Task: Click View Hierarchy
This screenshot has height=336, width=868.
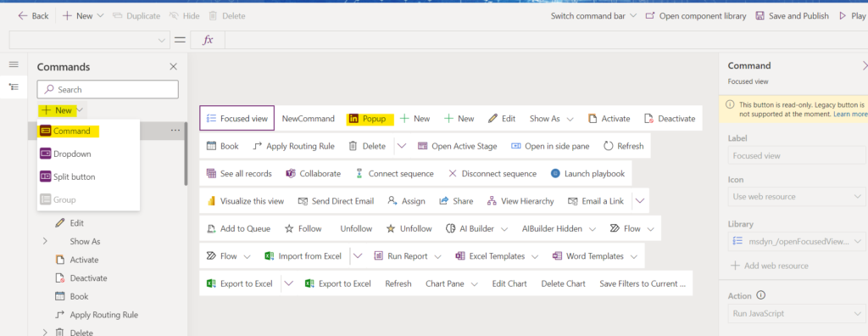Action: (x=520, y=201)
